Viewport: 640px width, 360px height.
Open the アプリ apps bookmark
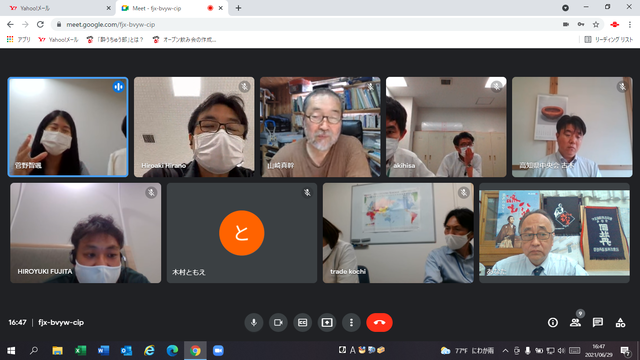point(19,40)
